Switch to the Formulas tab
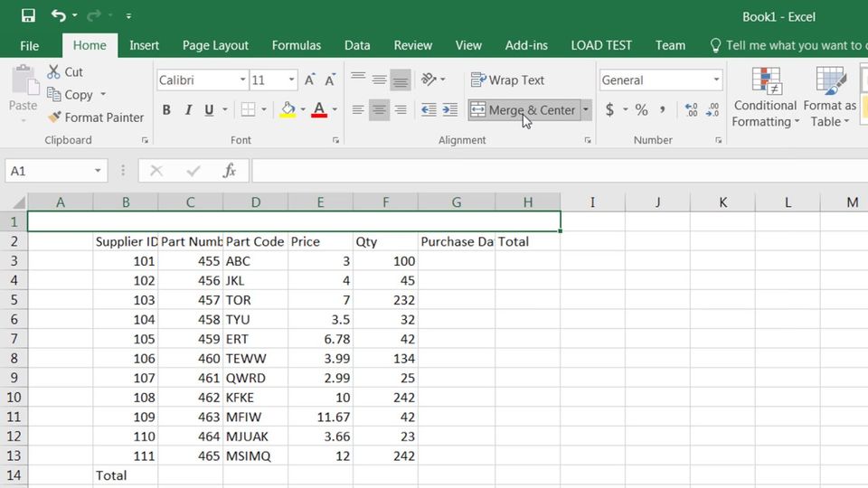The image size is (868, 488). pyautogui.click(x=296, y=45)
